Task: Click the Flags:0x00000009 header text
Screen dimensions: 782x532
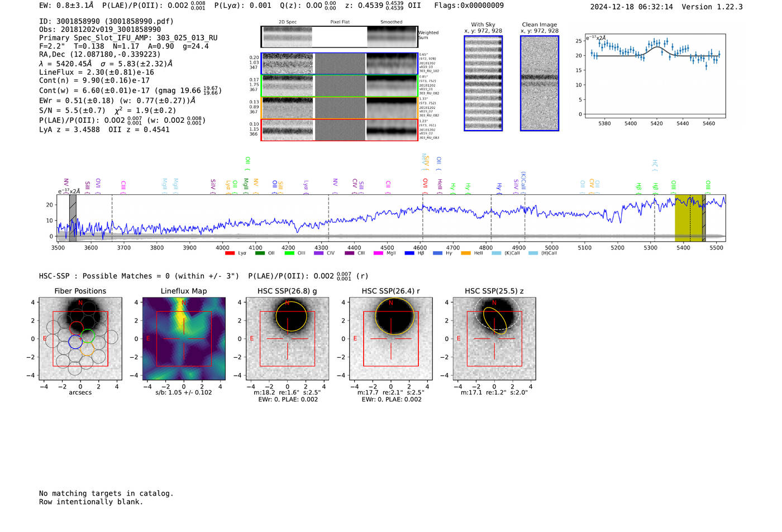Action: [x=469, y=6]
